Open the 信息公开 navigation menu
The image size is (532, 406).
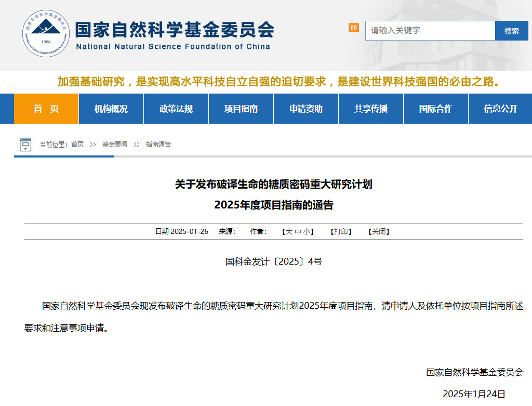[x=501, y=109]
